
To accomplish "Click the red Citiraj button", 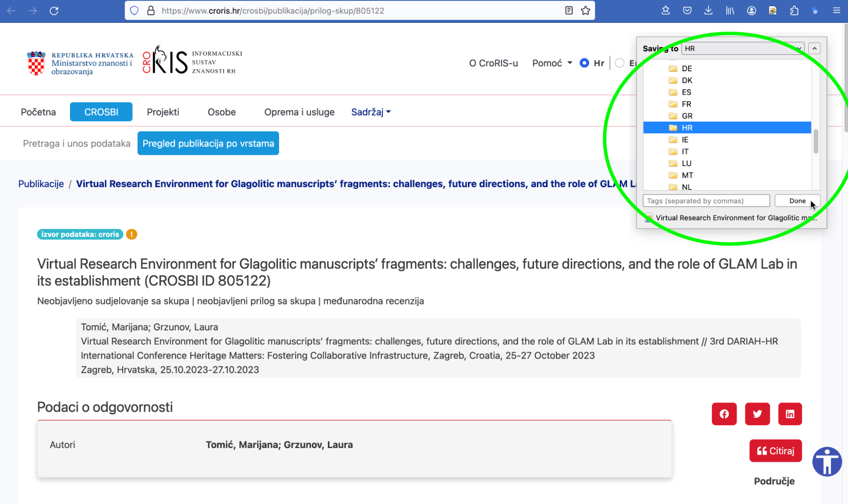I will tap(775, 451).
